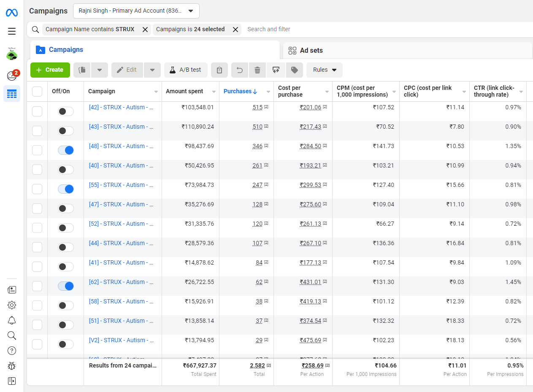
Task: Open the [48] - STRUX campaign link
Action: 121,146
